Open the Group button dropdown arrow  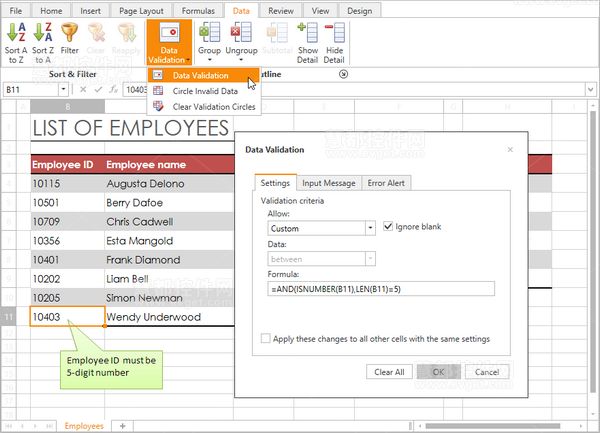tap(209, 60)
